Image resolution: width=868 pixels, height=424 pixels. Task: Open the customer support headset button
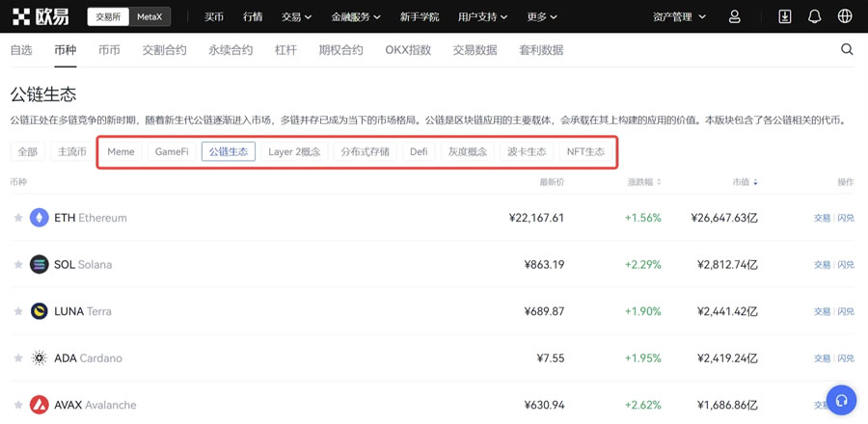pos(841,400)
